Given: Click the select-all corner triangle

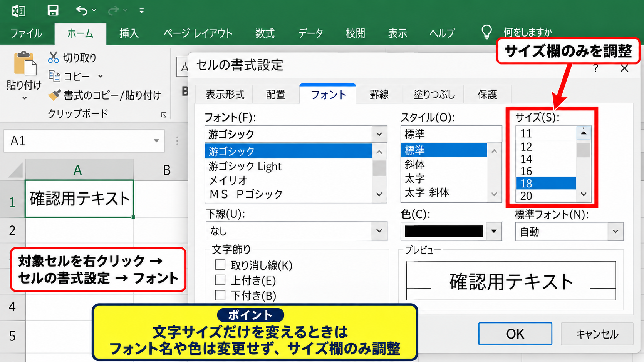Looking at the screenshot, I should (x=15, y=170).
